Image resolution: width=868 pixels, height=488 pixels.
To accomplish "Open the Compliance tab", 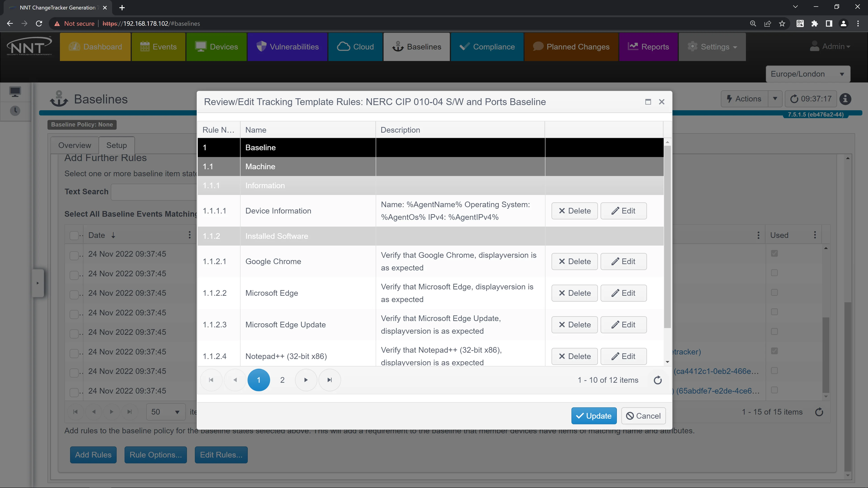I will click(487, 47).
